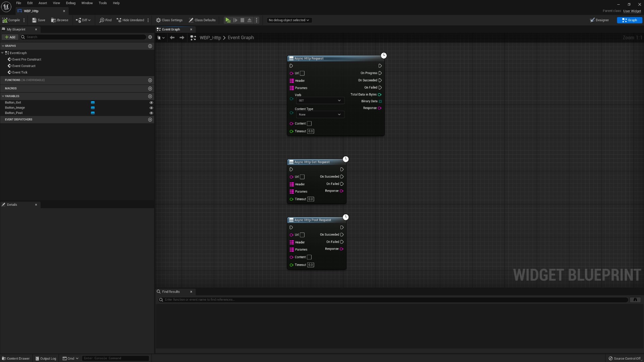Select Content Type None dropdown on Async Http Request
Viewport: 644px width, 362px height.
(318, 115)
